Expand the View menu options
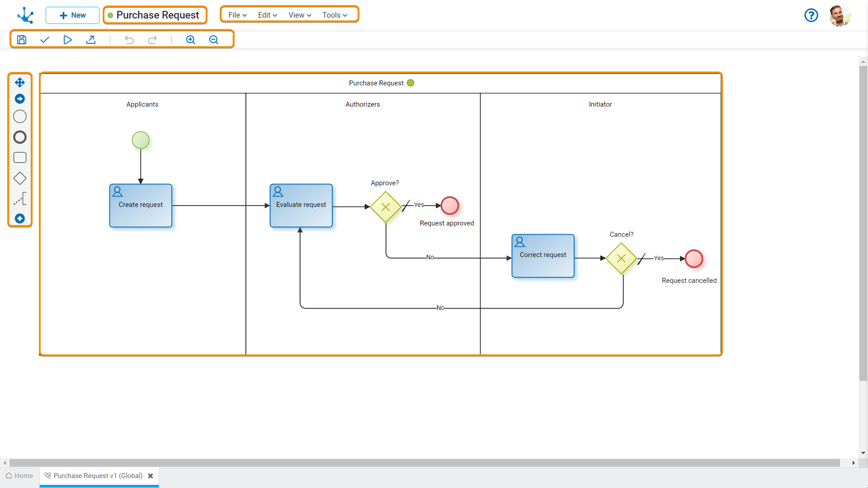This screenshot has width=868, height=488. point(298,15)
